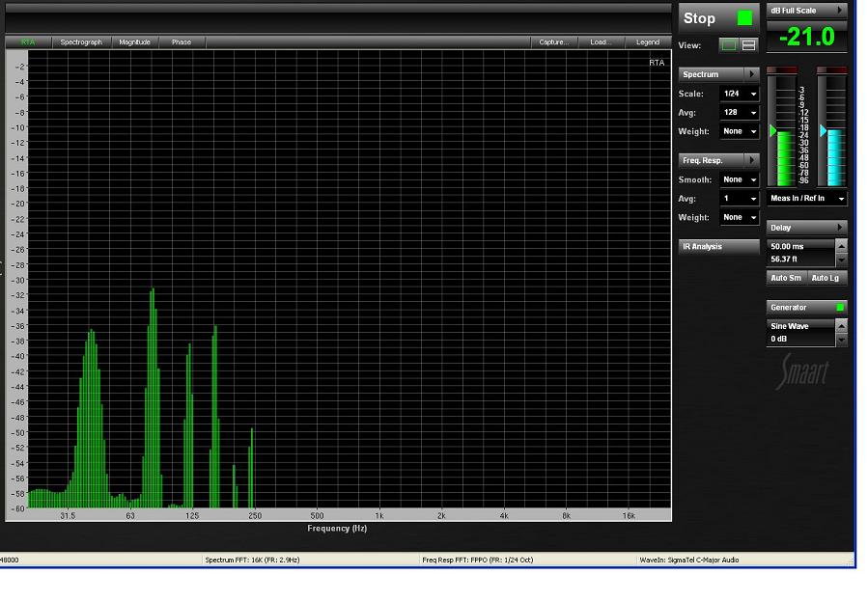Click the -30 dB amplitude axis label

17,280
